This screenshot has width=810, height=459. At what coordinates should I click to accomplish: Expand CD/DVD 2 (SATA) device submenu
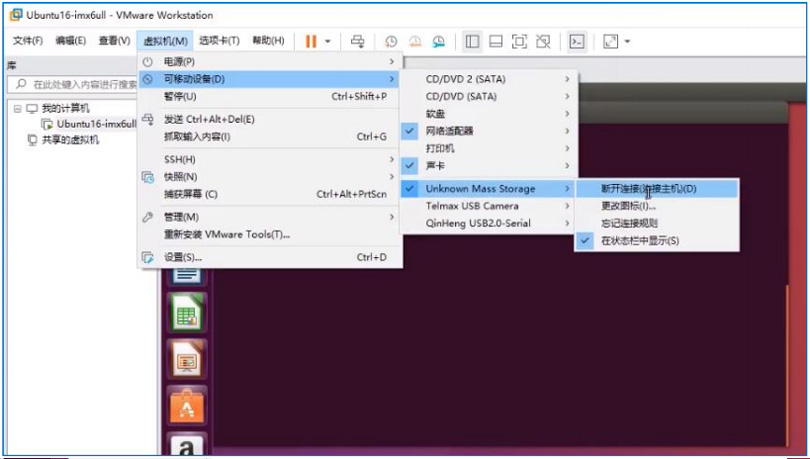489,79
